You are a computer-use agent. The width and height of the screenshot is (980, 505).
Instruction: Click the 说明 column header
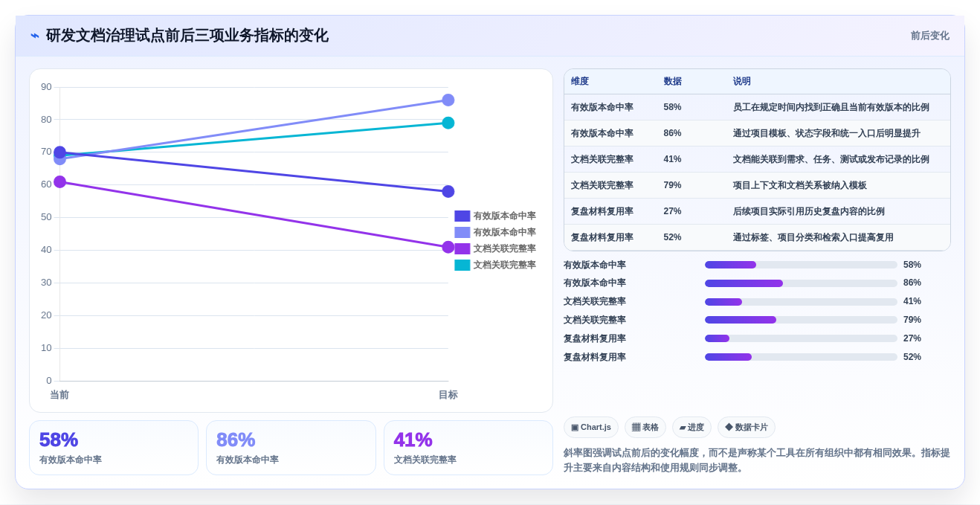(x=742, y=81)
